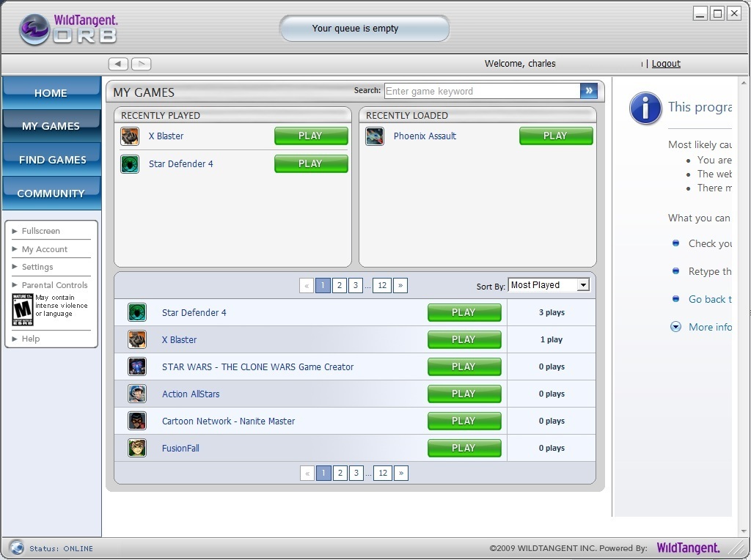Click the Logout link

(666, 64)
